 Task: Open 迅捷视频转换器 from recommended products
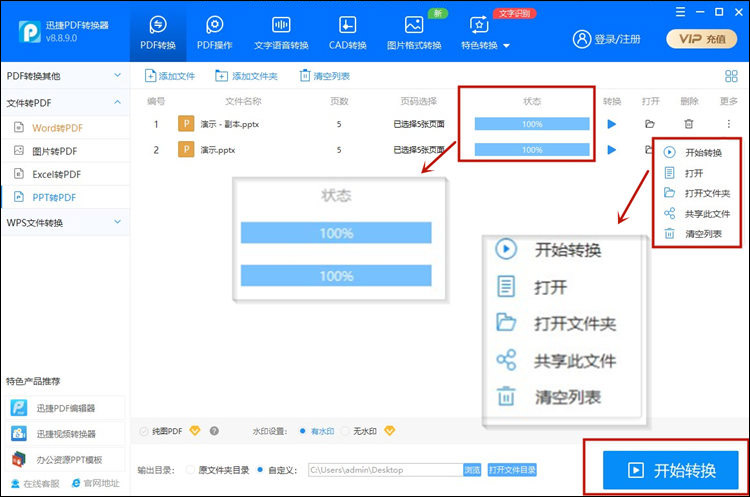click(x=66, y=434)
